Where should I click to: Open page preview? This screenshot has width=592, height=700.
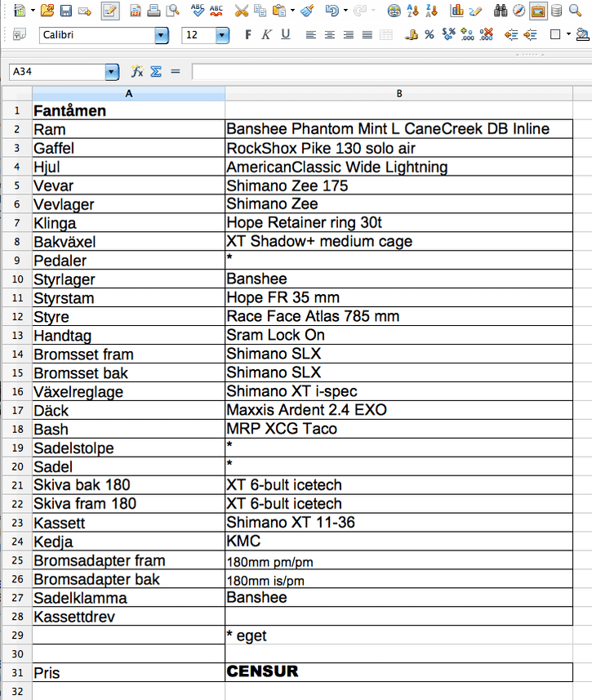tap(172, 11)
